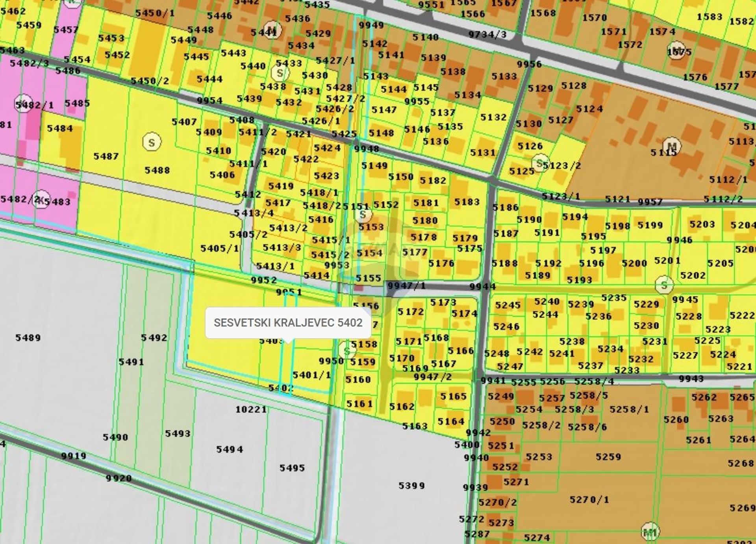This screenshot has height=544, width=756.
Task: Select parcel label 5162
Action: [x=402, y=406]
